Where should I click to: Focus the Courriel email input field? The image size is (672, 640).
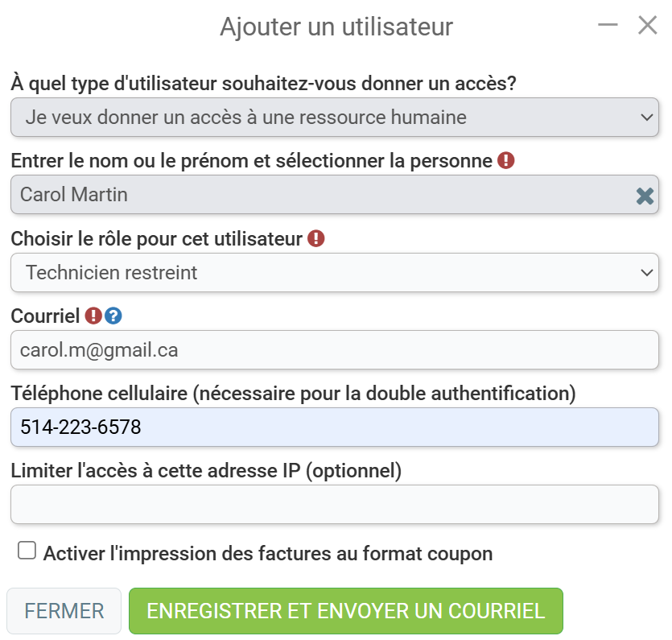(x=335, y=350)
